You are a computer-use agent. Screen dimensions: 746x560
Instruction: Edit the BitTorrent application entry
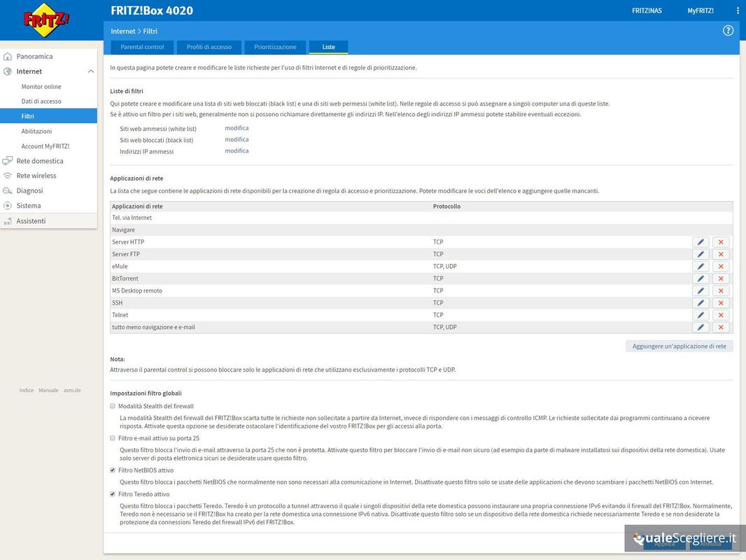701,279
